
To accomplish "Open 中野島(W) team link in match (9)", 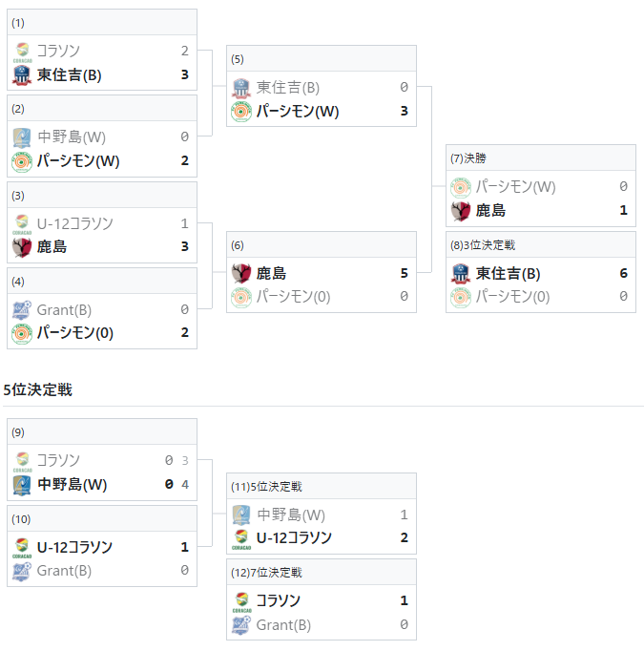I will tap(73, 485).
